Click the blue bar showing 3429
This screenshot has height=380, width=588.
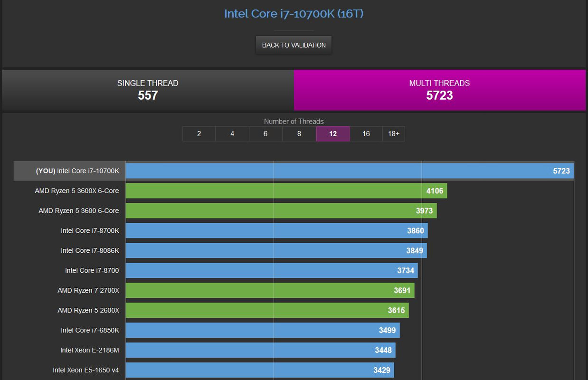coord(260,370)
